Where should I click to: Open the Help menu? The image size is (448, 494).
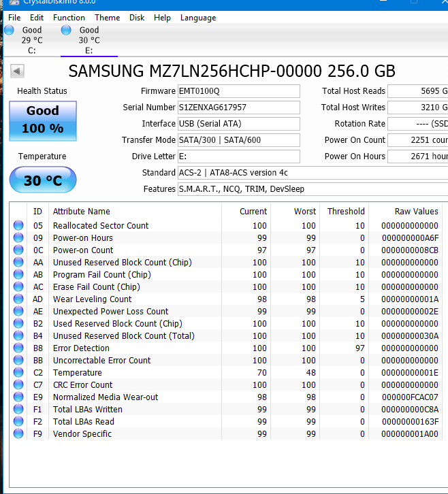[162, 18]
